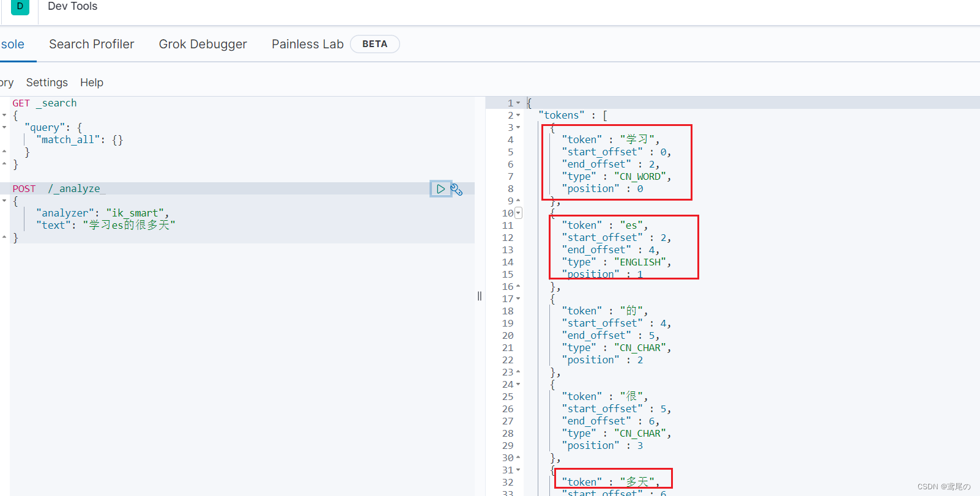The image size is (980, 496).
Task: Toggle the fold arrow at line 16
Action: [518, 286]
